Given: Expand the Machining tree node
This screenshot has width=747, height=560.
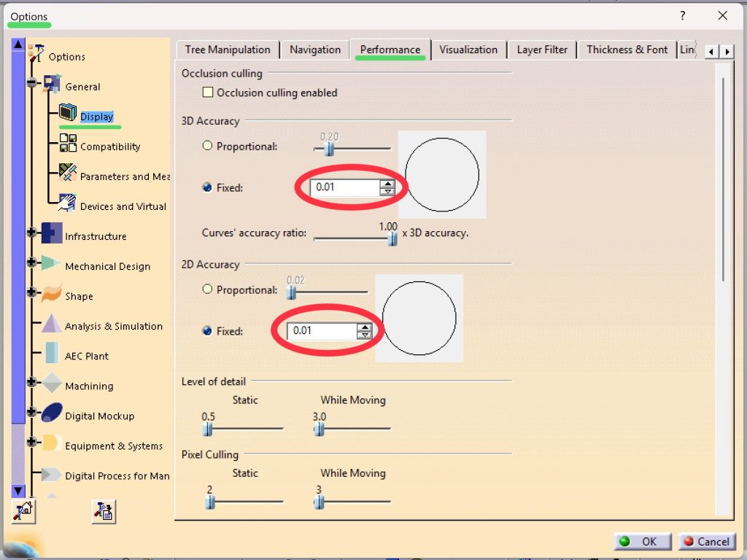Looking at the screenshot, I should click(31, 382).
